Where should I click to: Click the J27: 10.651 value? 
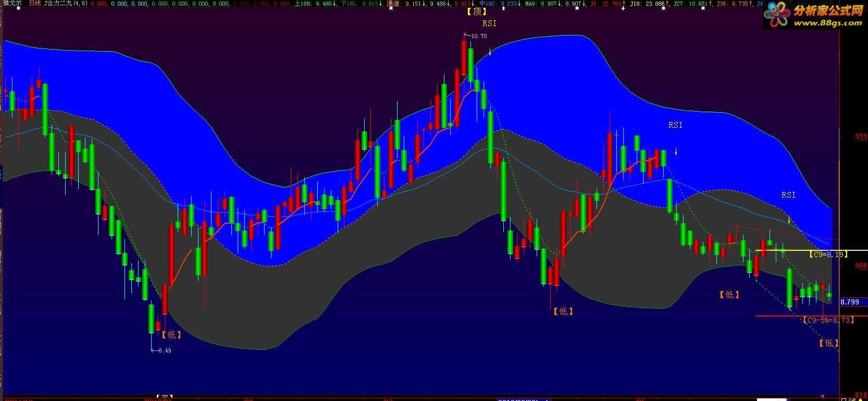(x=692, y=4)
